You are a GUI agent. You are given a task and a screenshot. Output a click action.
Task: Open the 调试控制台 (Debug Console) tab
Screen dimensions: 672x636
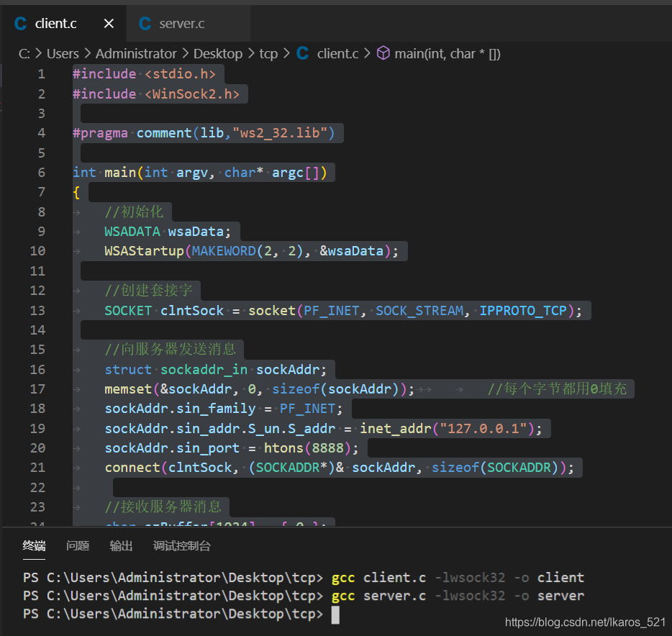tap(182, 545)
